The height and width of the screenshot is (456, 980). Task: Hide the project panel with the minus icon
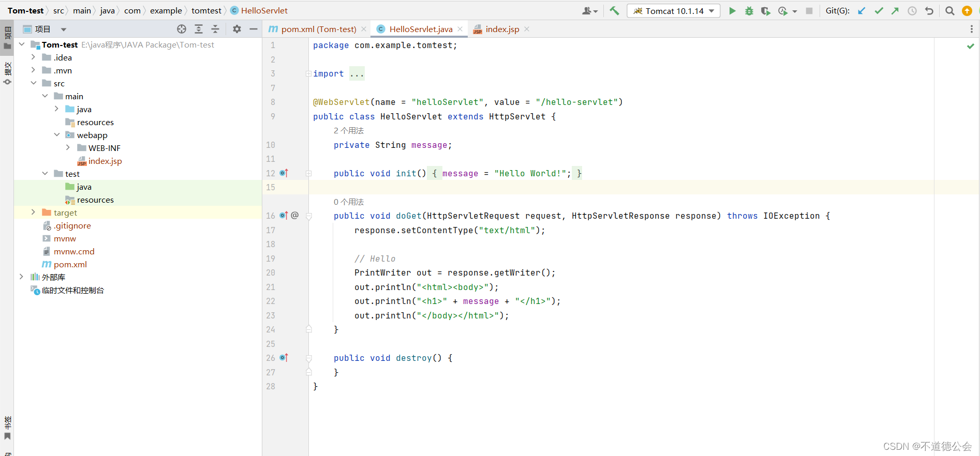click(254, 29)
